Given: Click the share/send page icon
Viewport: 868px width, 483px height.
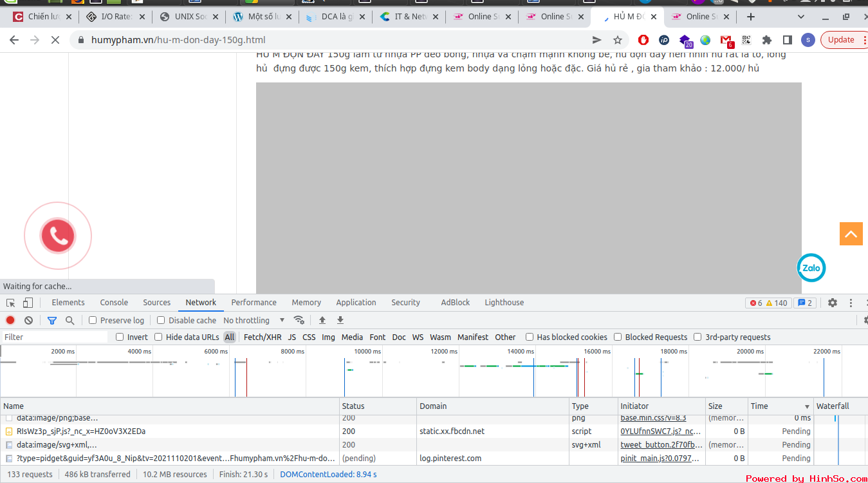Looking at the screenshot, I should 597,40.
